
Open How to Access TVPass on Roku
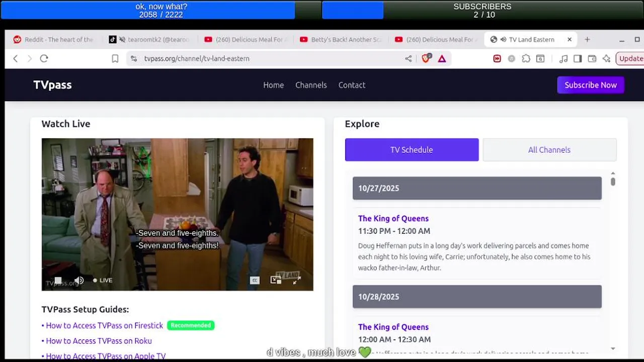[99, 341]
